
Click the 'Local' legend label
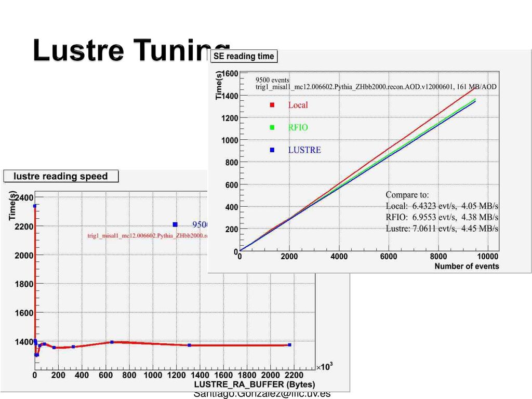298,105
